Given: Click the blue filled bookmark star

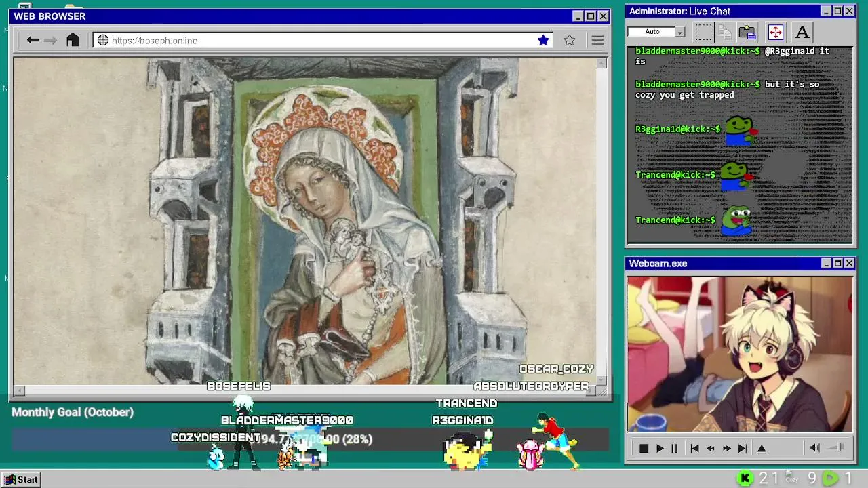Looking at the screenshot, I should (x=543, y=40).
